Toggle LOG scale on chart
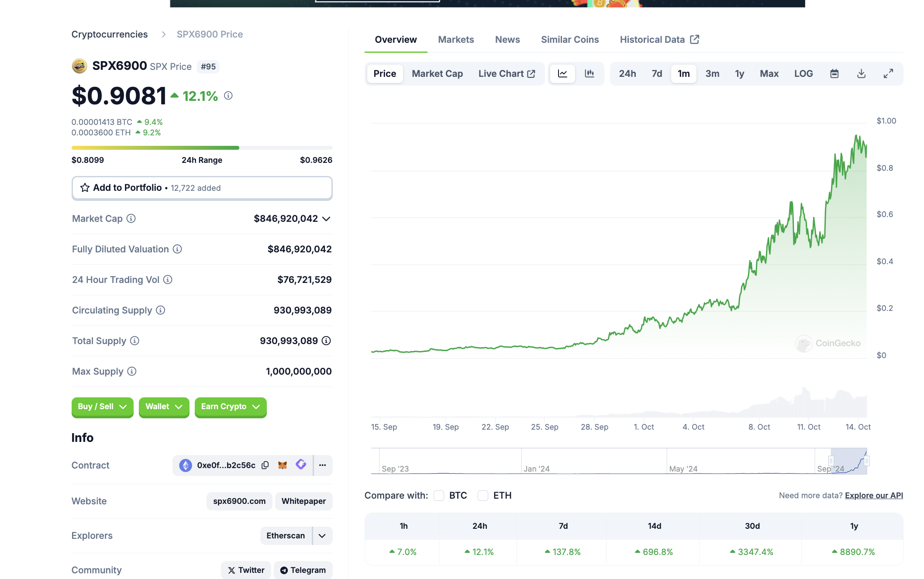924x579 pixels. click(803, 73)
